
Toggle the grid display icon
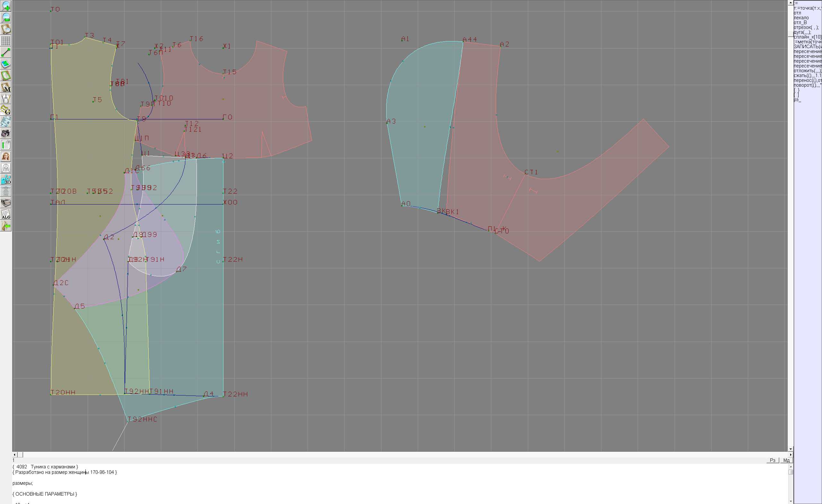pyautogui.click(x=6, y=41)
